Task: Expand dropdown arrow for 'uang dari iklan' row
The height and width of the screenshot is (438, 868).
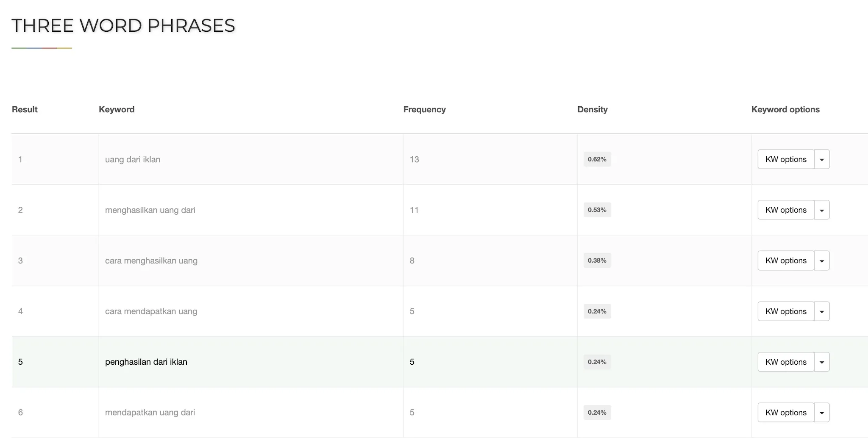Action: tap(822, 159)
